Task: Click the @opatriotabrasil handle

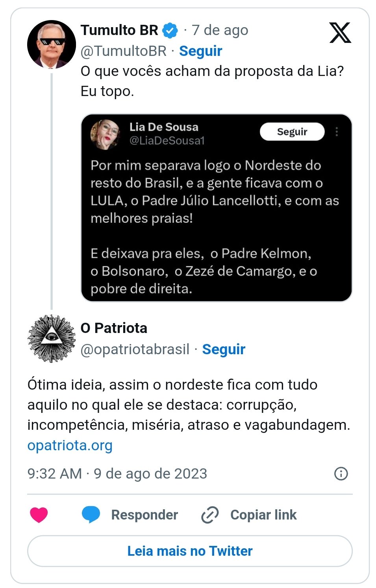Action: pos(135,349)
